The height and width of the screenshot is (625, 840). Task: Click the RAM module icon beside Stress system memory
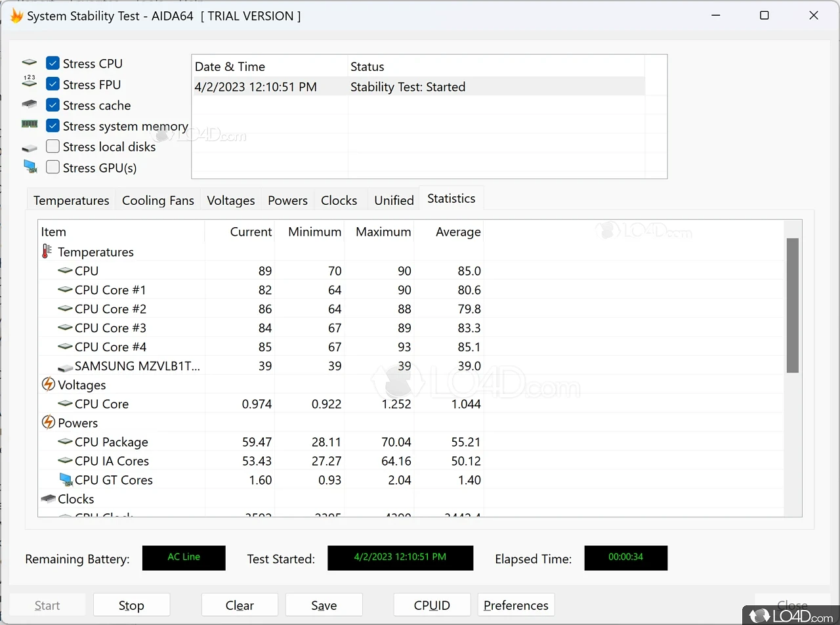[30, 123]
